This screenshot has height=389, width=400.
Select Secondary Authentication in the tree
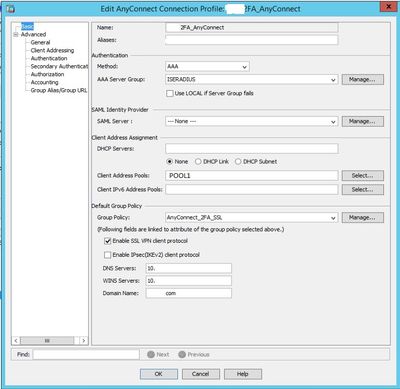click(x=59, y=66)
